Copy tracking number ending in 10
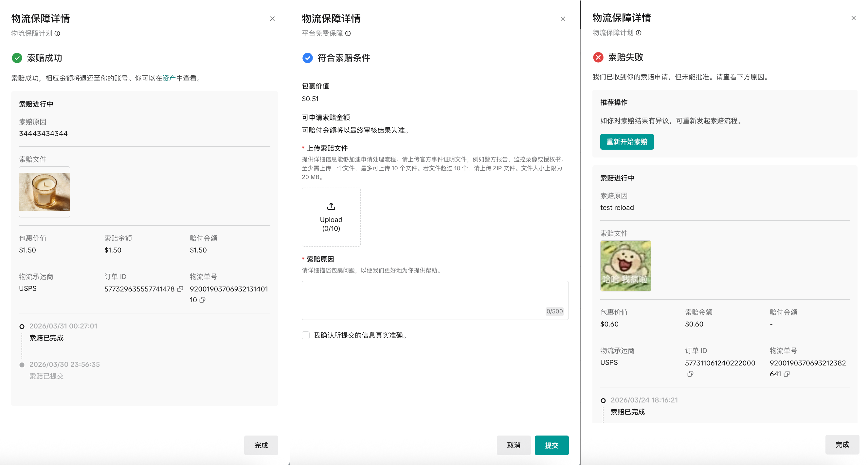This screenshot has width=868, height=465. 203,300
